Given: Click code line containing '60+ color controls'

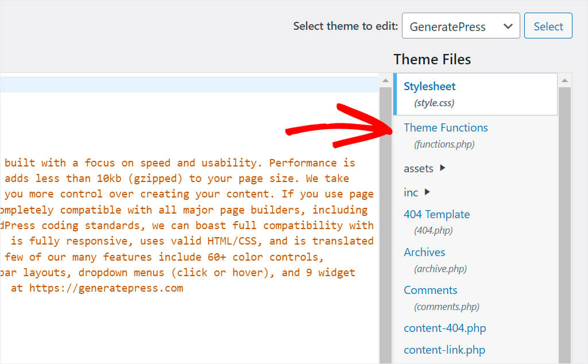Looking at the screenshot, I should (x=164, y=257).
